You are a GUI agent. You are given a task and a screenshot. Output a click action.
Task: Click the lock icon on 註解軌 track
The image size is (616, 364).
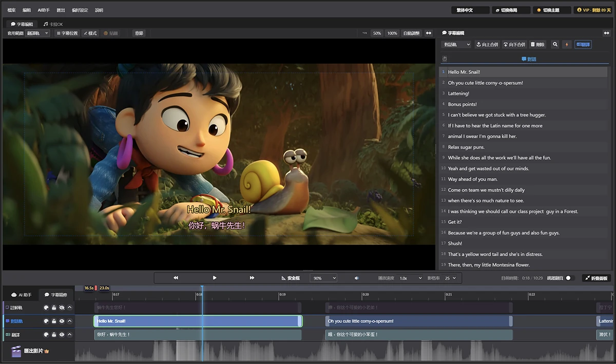(x=54, y=308)
